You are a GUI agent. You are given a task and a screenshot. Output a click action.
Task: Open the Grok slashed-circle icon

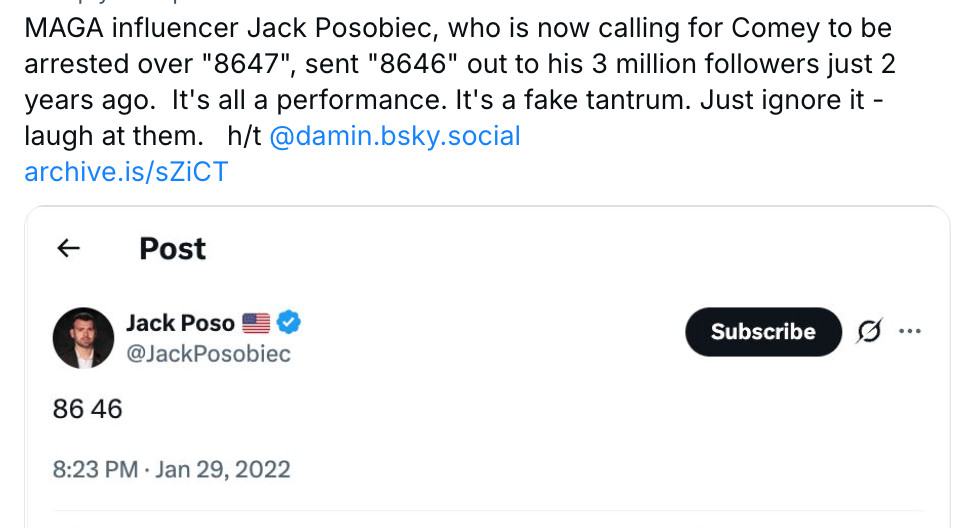click(869, 331)
